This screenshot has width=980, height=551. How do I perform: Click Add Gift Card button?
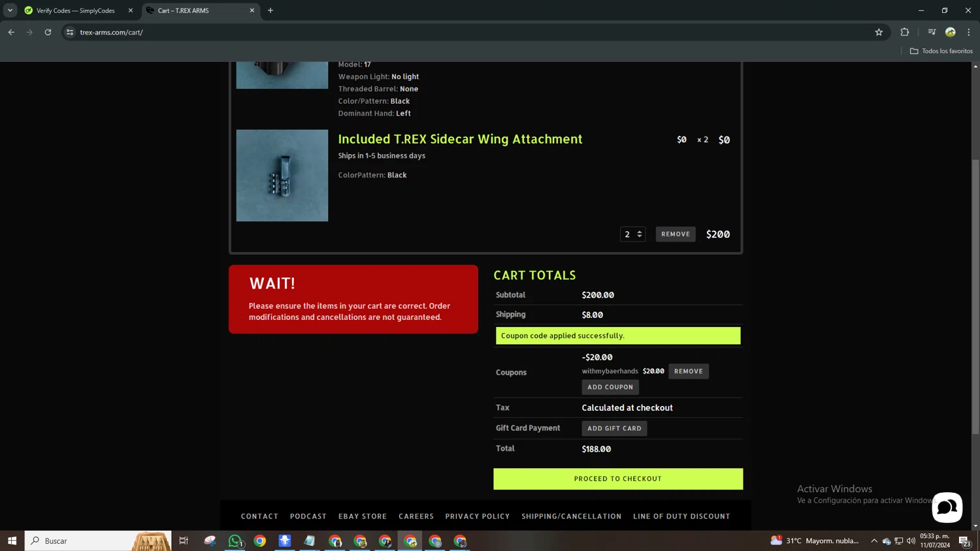point(614,428)
